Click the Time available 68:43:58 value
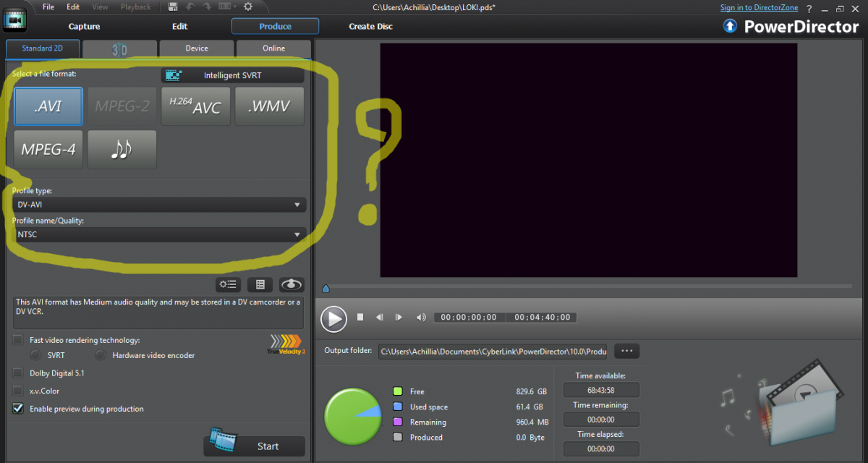The width and height of the screenshot is (868, 463). (x=601, y=390)
